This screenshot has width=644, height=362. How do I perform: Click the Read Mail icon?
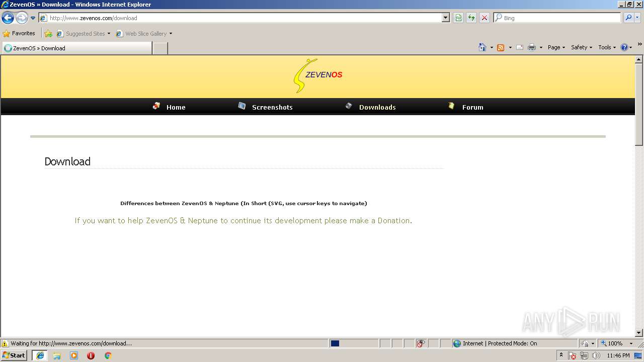click(x=519, y=47)
